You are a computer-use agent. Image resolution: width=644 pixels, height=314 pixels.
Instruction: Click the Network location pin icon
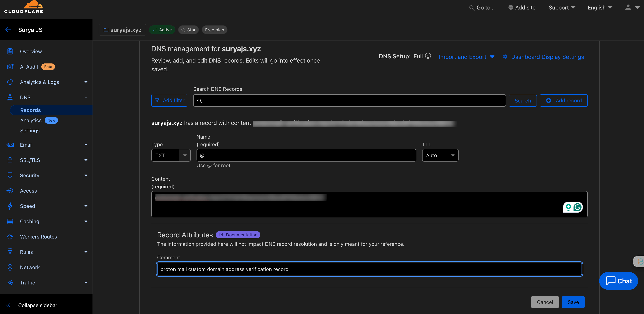coord(10,268)
